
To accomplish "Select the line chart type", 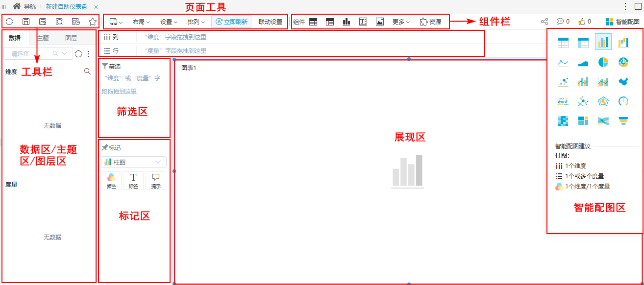I will tap(563, 62).
